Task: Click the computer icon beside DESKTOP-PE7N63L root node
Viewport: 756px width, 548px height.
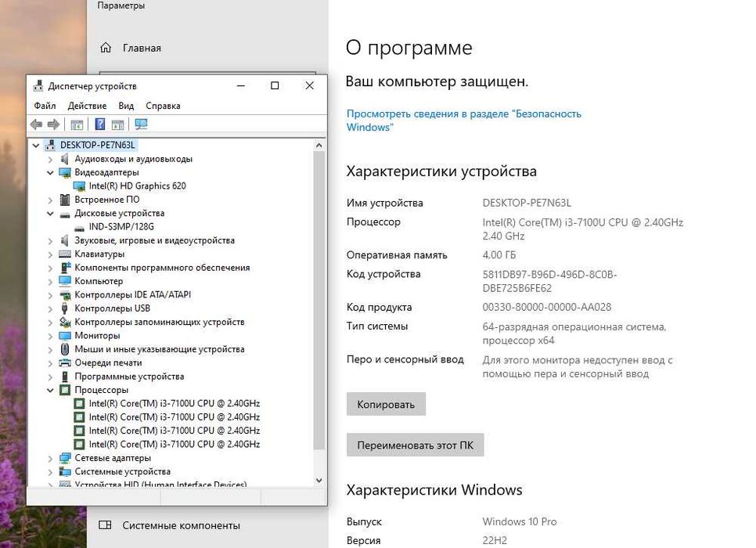Action: click(50, 145)
